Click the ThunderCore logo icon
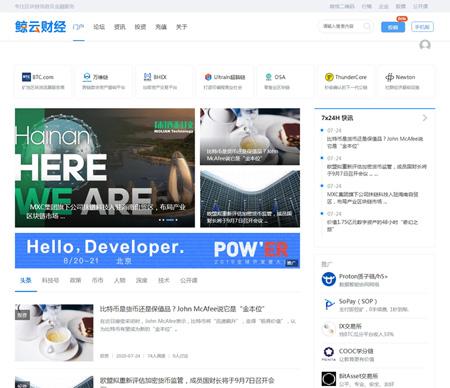This screenshot has width=450, height=388. pos(329,77)
